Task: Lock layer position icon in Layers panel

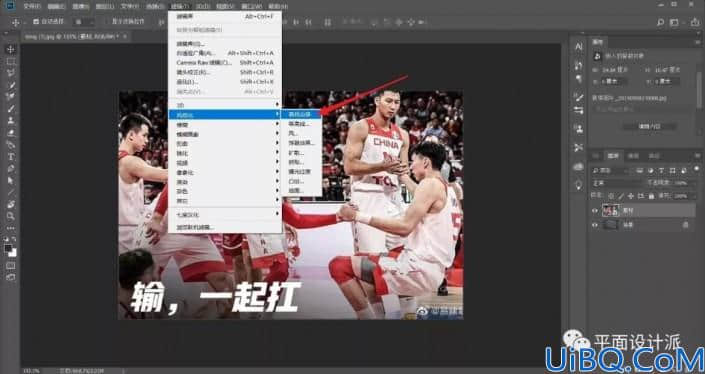Action: 631,196
